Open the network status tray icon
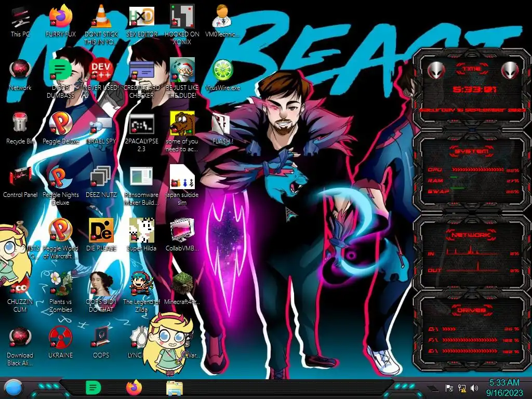Image resolution: width=532 pixels, height=399 pixels. click(x=462, y=388)
